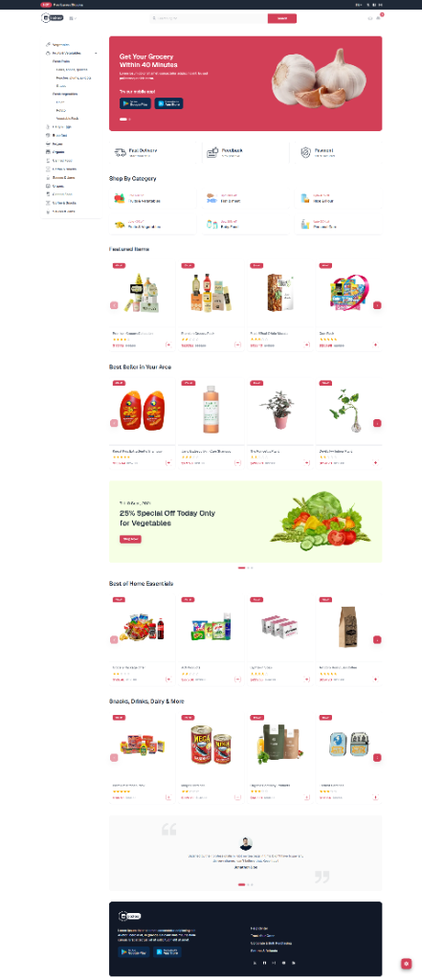Open the shopping cart icon in header
This screenshot has height=980, width=422.
pyautogui.click(x=378, y=17)
